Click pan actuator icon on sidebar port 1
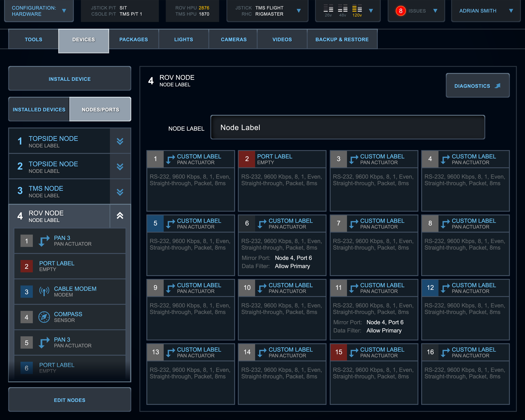Image resolution: width=525 pixels, height=420 pixels. point(44,241)
